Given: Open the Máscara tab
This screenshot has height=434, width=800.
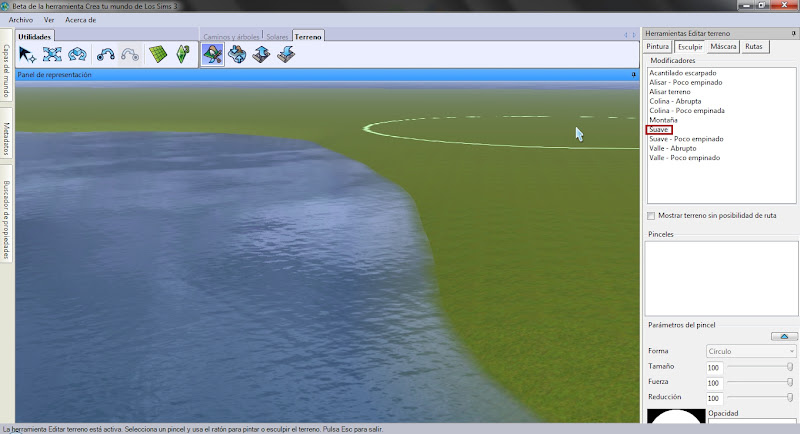Looking at the screenshot, I should coord(723,46).
